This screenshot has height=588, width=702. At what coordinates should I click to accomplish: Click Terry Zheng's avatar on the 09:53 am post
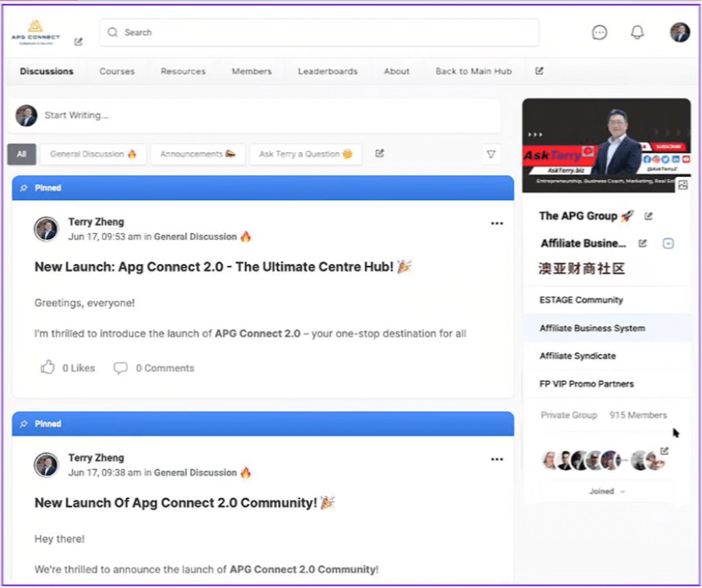(x=46, y=229)
